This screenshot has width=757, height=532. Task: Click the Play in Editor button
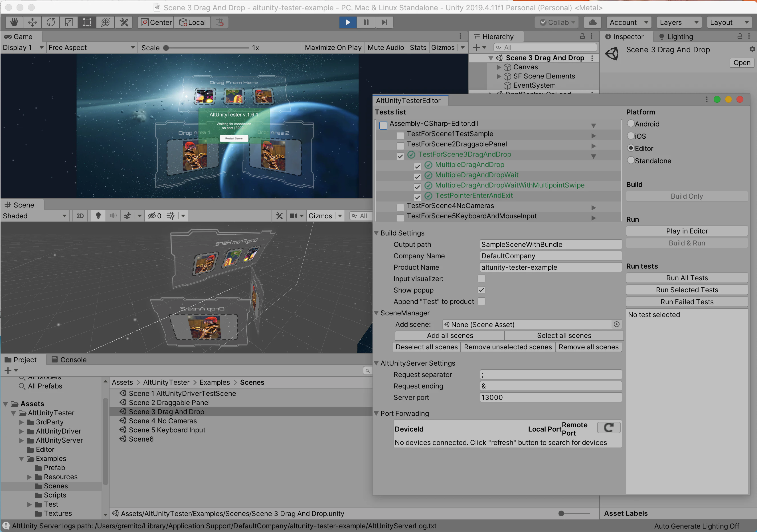(687, 231)
